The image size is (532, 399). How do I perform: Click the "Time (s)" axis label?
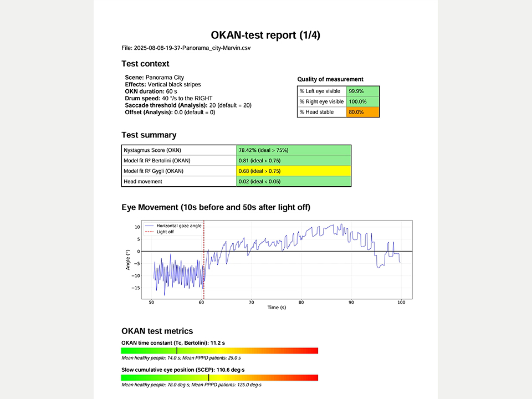tap(277, 308)
